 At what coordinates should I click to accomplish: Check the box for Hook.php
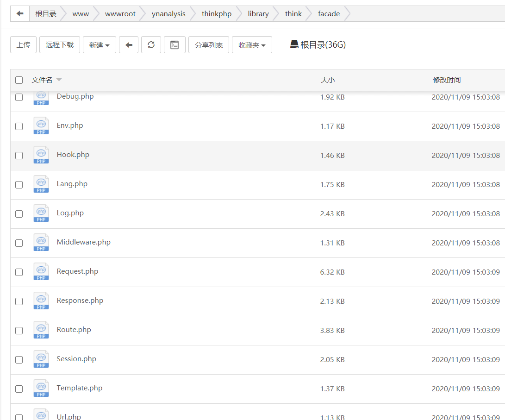tap(19, 156)
